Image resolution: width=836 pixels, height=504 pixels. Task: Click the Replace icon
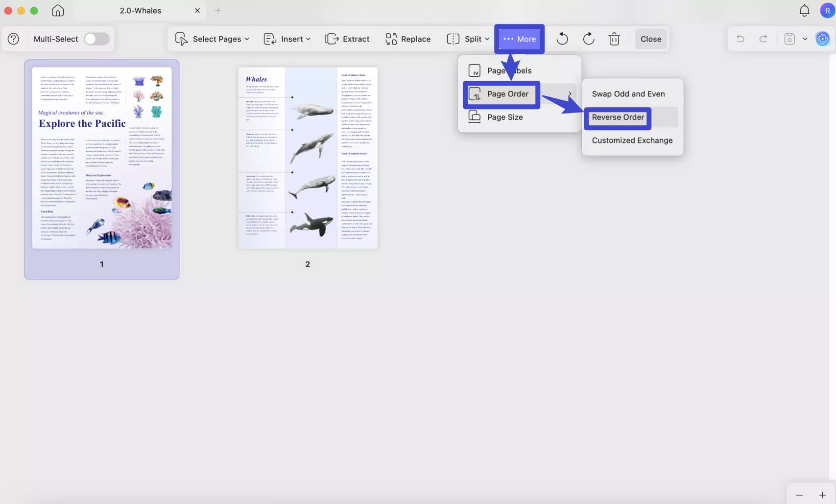tap(391, 39)
